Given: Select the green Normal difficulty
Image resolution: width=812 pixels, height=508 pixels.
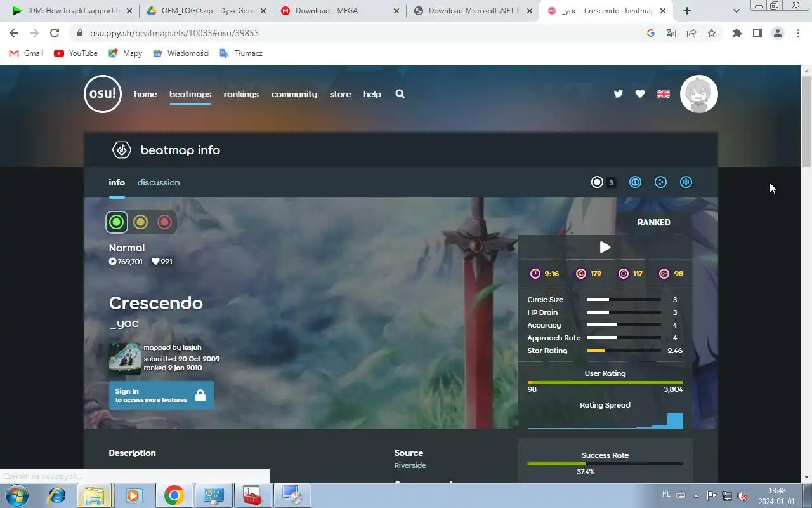Looking at the screenshot, I should pos(116,222).
